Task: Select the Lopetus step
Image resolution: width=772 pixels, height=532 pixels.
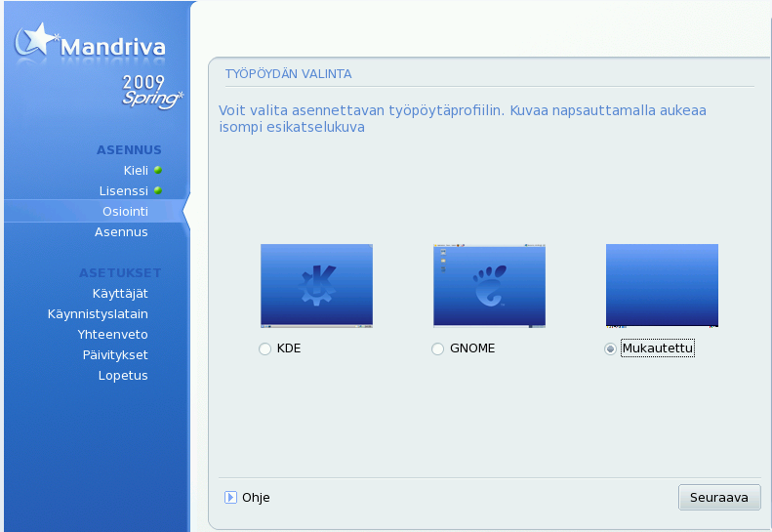Action: 123,376
